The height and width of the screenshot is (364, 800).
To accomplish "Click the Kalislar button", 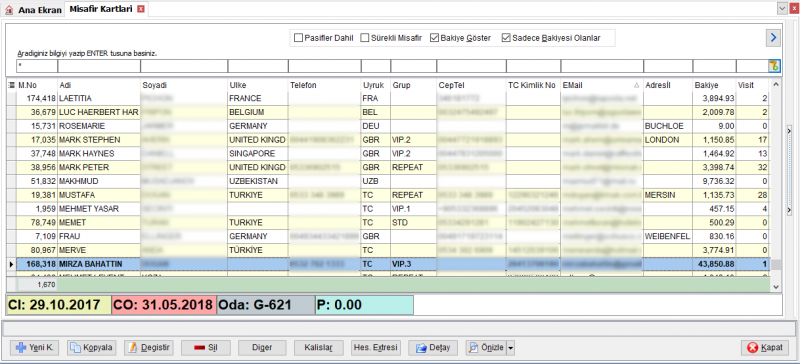I will tap(319, 348).
